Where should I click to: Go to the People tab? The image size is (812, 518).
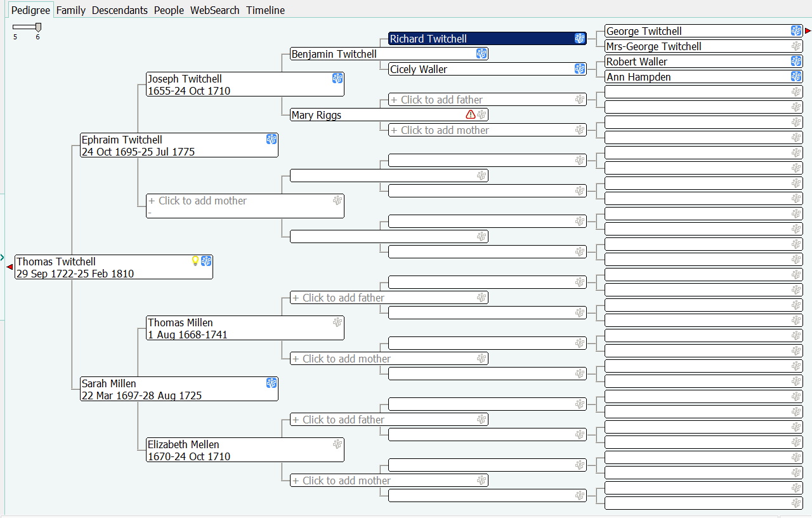coord(169,10)
